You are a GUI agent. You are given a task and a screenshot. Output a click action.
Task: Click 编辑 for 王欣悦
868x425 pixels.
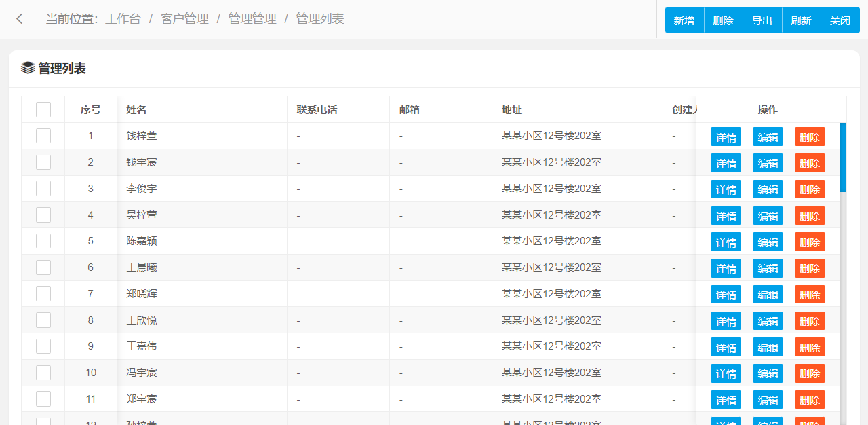(768, 320)
